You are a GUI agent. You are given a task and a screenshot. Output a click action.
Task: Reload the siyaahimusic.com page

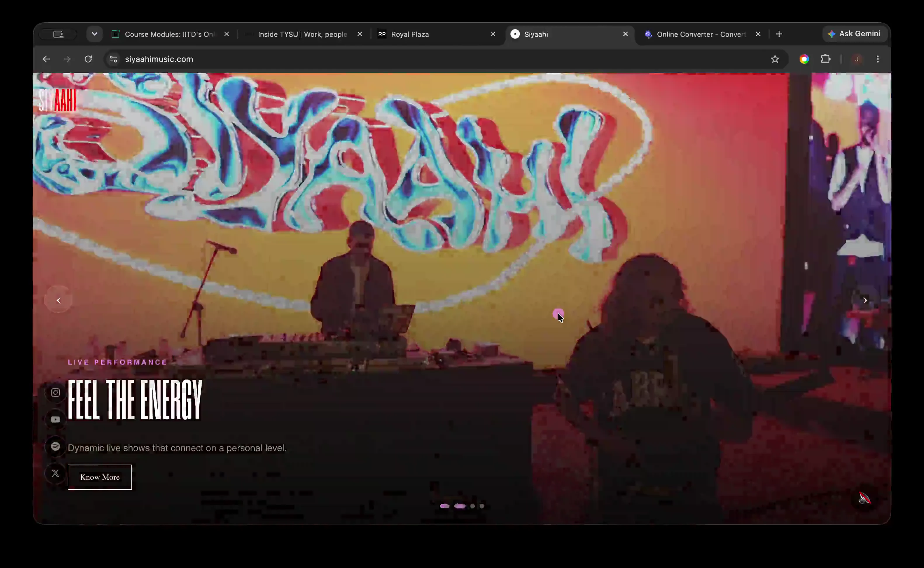click(x=88, y=59)
